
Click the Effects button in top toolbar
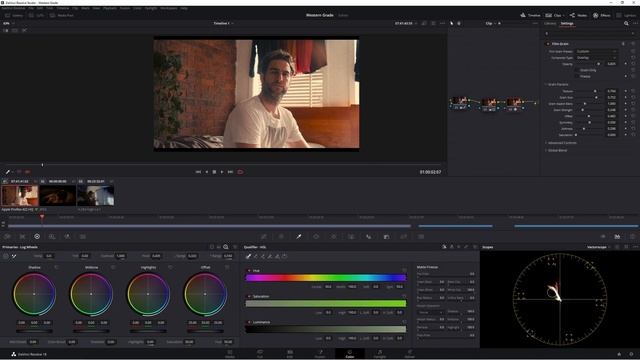pyautogui.click(x=602, y=15)
